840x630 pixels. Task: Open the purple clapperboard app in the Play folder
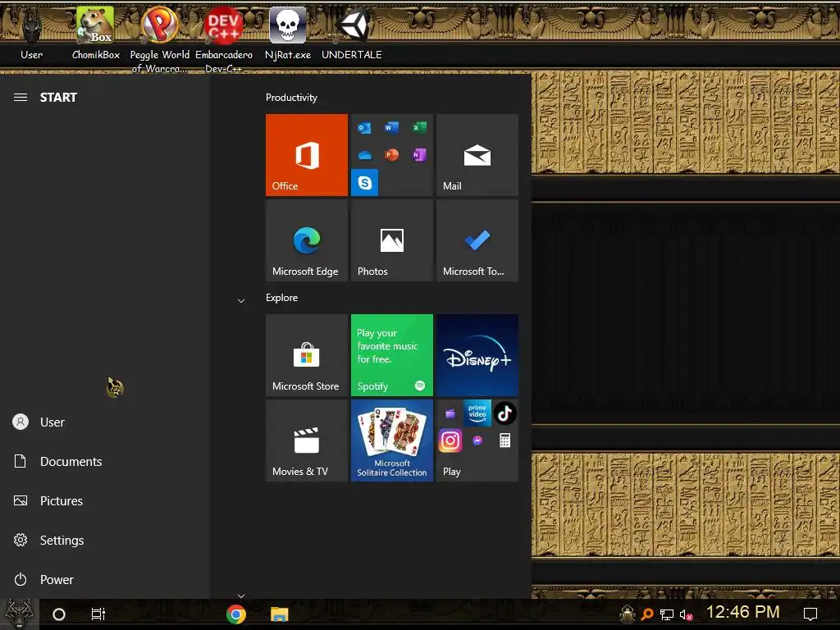click(x=450, y=413)
